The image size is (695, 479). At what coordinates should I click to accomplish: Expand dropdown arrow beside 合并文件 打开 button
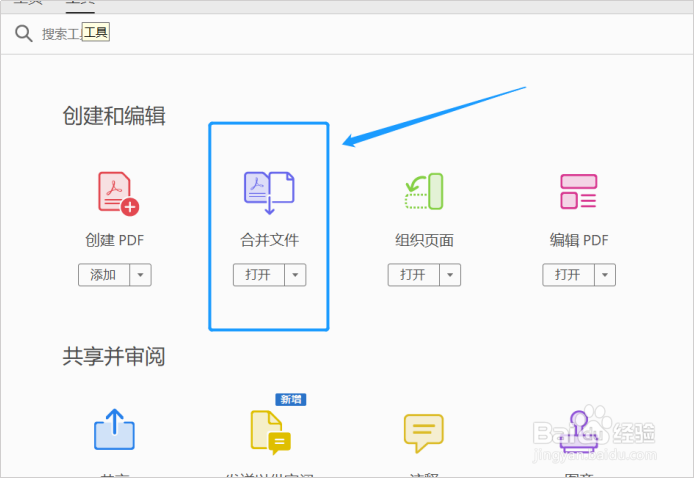(x=295, y=275)
